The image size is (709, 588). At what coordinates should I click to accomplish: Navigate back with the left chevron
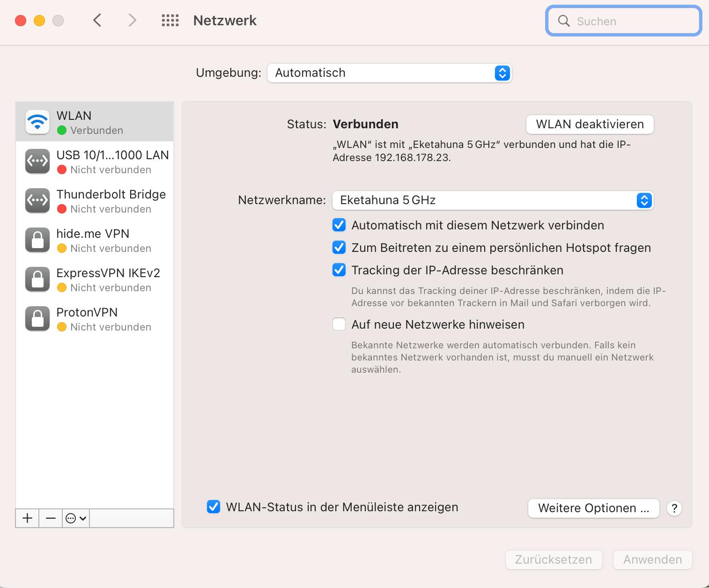click(97, 21)
